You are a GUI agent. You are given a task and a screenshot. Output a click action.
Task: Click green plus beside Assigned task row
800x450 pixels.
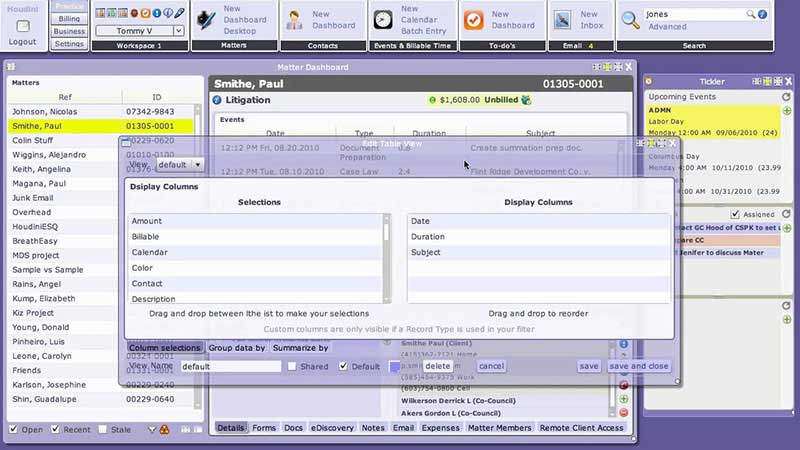tap(787, 228)
